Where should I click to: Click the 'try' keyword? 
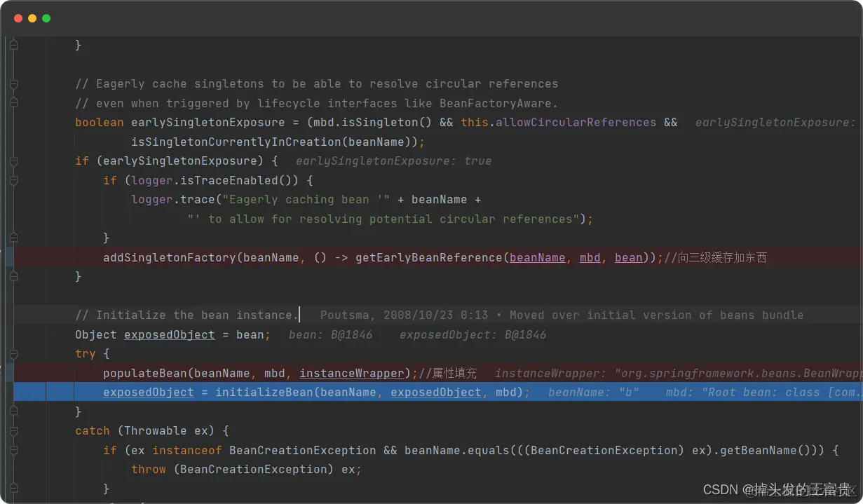[x=85, y=353]
